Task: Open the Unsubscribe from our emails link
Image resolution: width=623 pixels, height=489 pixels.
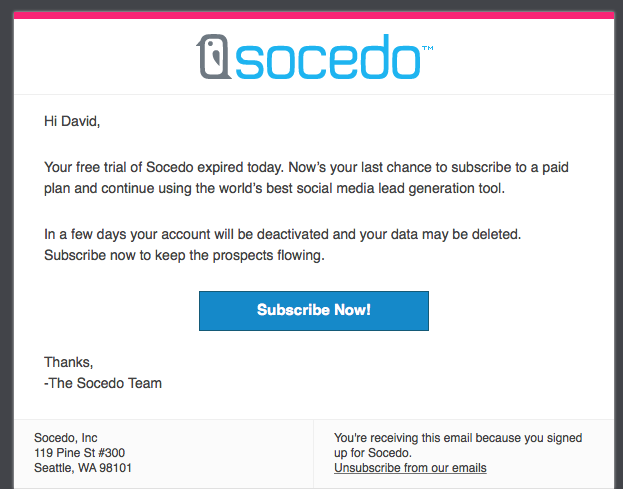Action: [410, 468]
